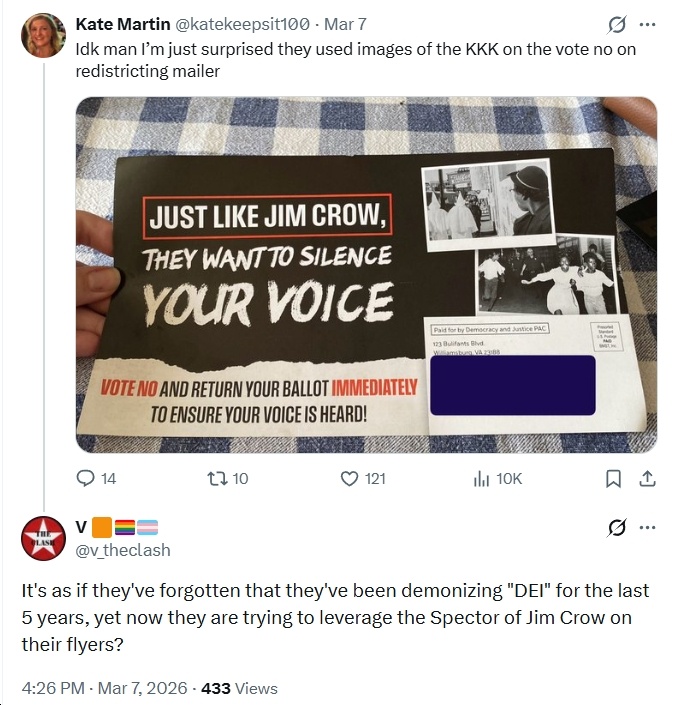This screenshot has width=673, height=705.
Task: Click the Kate Martin display name
Action: [123, 24]
